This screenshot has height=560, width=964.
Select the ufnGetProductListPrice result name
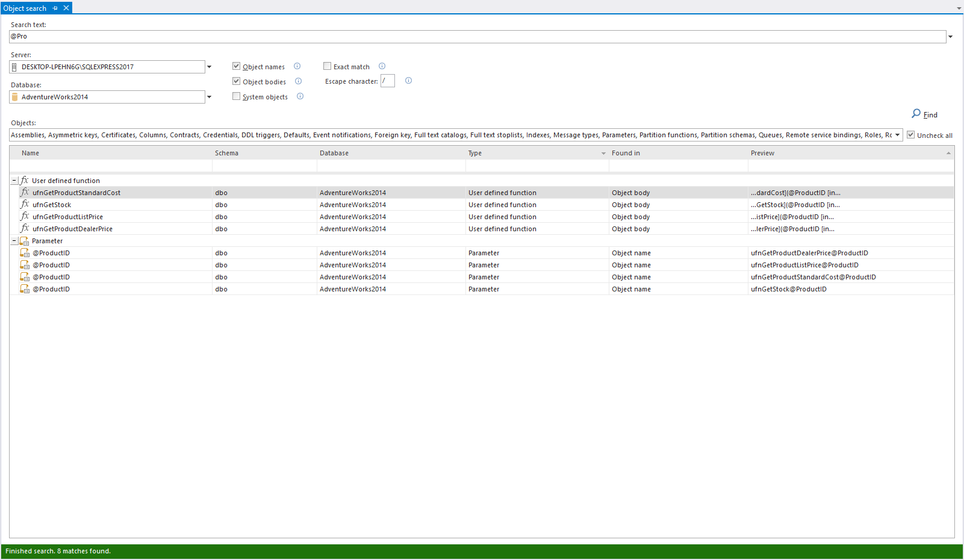click(x=67, y=217)
